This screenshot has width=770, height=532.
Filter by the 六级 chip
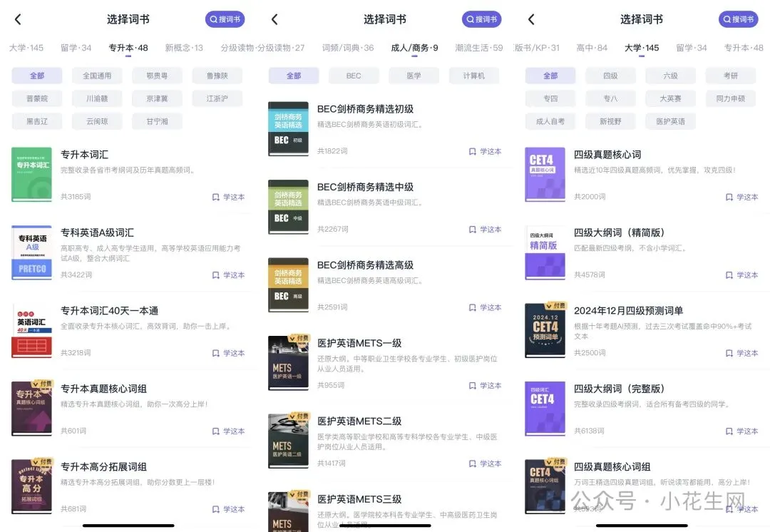tap(670, 76)
